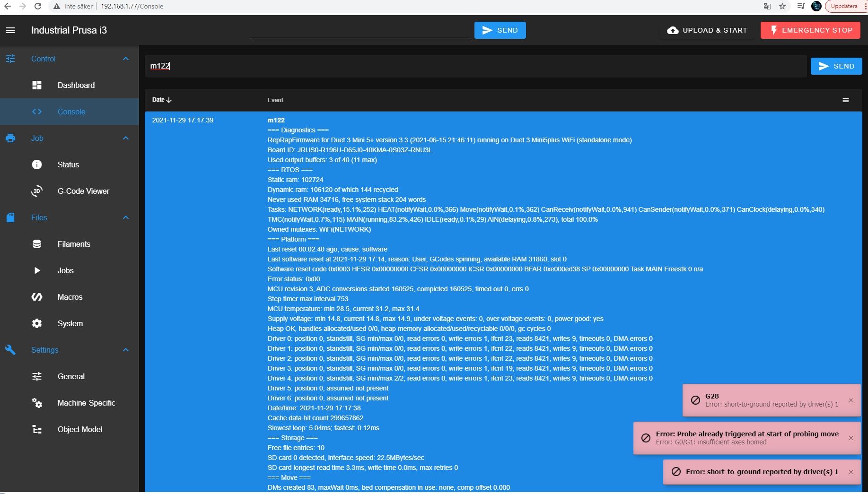Click the console input field containing m122
This screenshot has height=494, width=868.
(476, 66)
